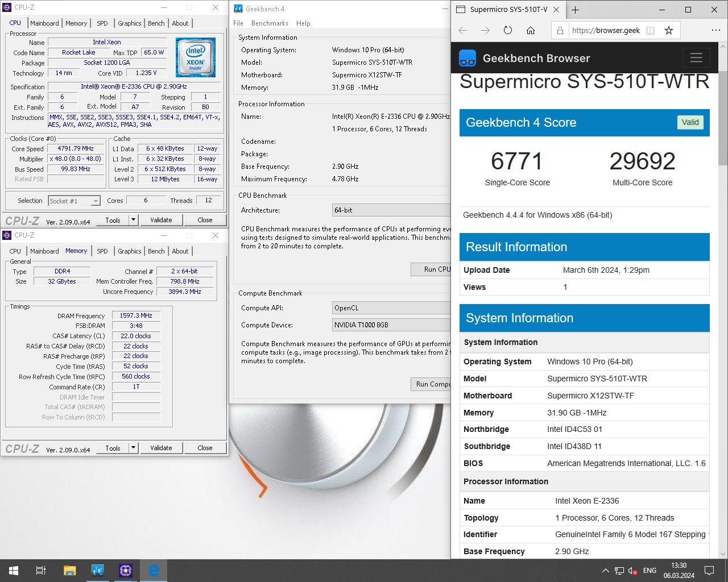Open Bench tab in lower CPU-Z window
This screenshot has width=728, height=582.
156,251
